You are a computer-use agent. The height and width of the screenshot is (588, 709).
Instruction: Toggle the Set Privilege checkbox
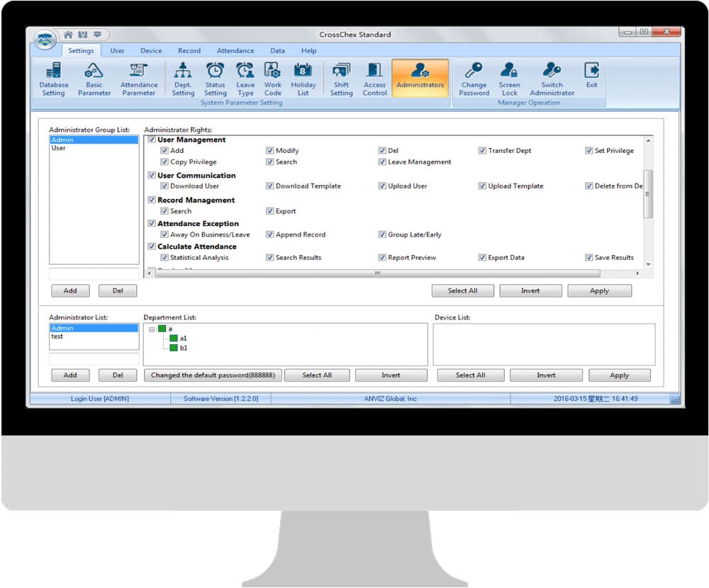588,150
